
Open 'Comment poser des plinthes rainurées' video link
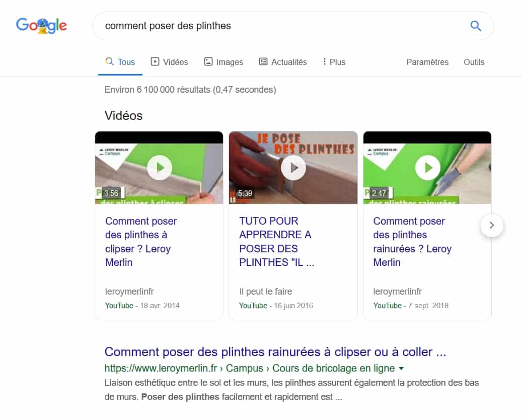point(412,242)
